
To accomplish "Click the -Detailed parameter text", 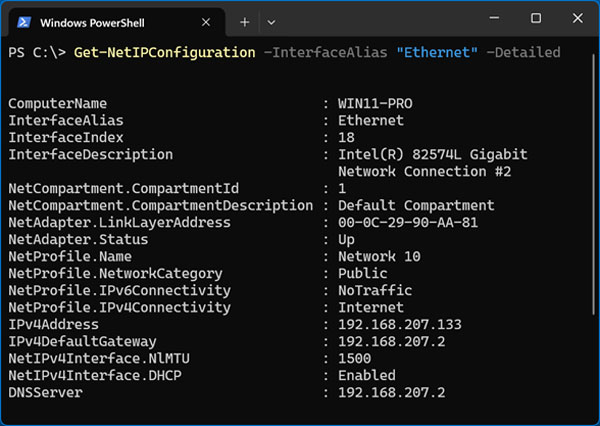I will tap(523, 52).
